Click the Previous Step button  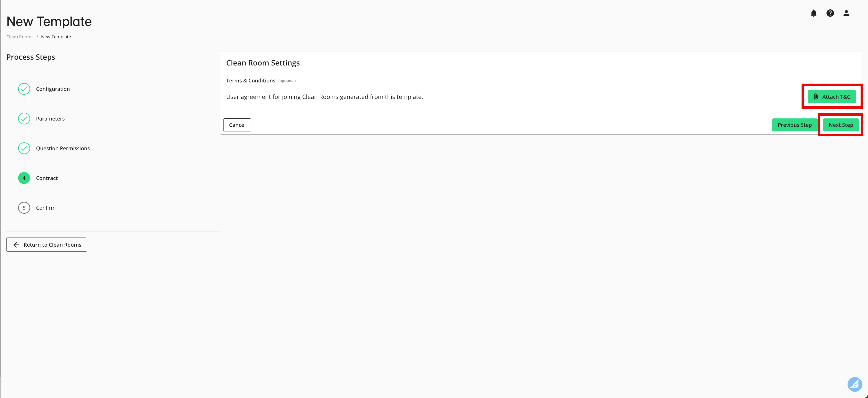[x=795, y=125]
